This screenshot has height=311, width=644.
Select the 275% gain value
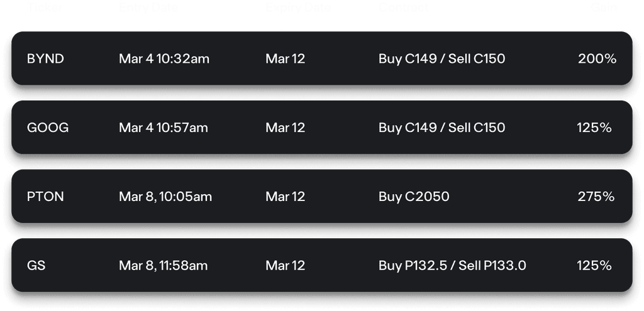[596, 197]
